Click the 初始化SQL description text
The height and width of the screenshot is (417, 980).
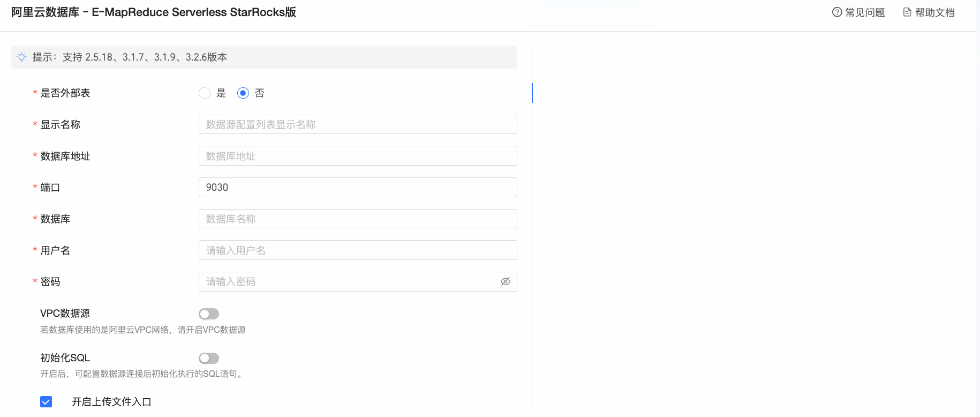pyautogui.click(x=143, y=374)
